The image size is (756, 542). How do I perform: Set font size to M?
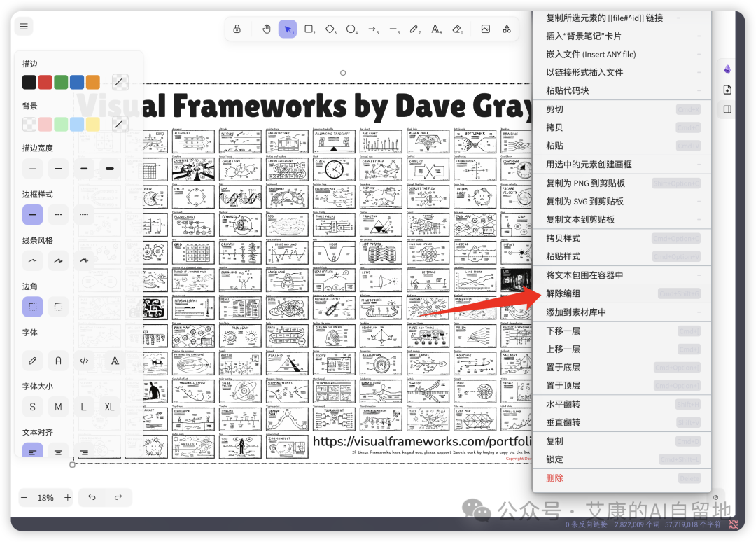pyautogui.click(x=58, y=407)
